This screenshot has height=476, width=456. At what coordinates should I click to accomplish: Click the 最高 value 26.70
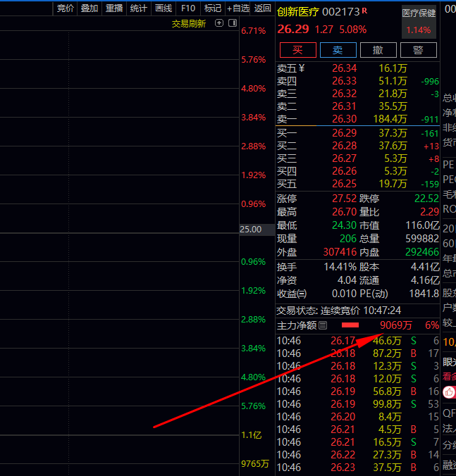pos(344,211)
